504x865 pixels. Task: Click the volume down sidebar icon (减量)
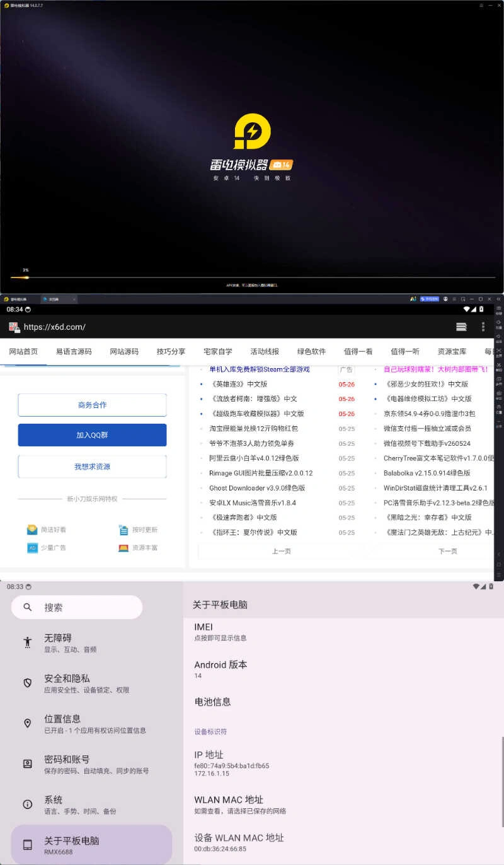tap(498, 337)
